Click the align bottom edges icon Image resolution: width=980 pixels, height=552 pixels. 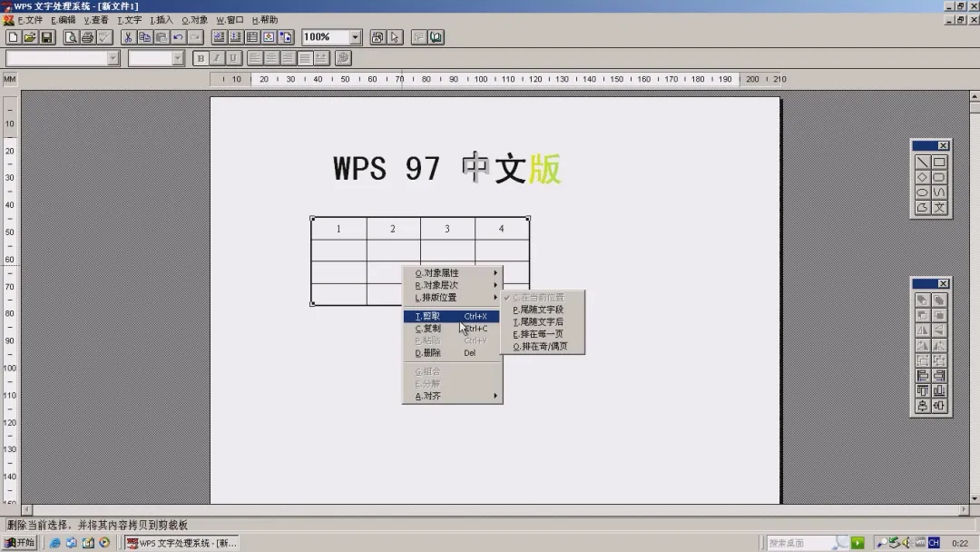click(939, 390)
